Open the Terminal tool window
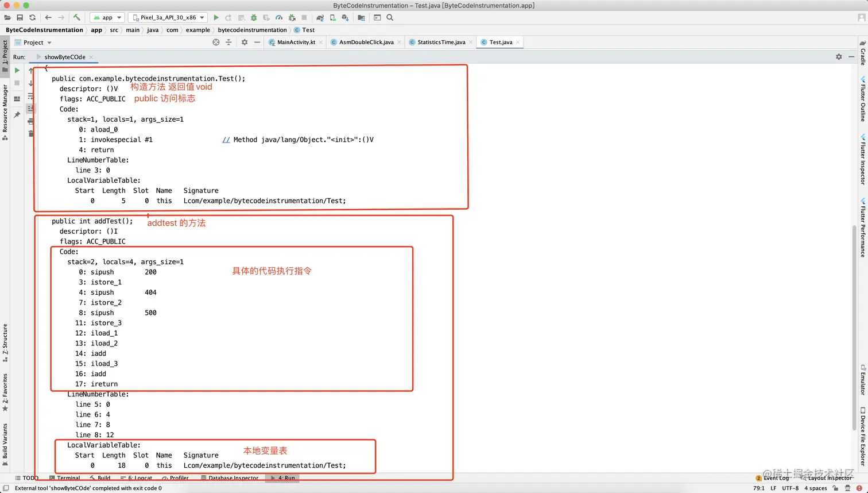 pos(65,478)
